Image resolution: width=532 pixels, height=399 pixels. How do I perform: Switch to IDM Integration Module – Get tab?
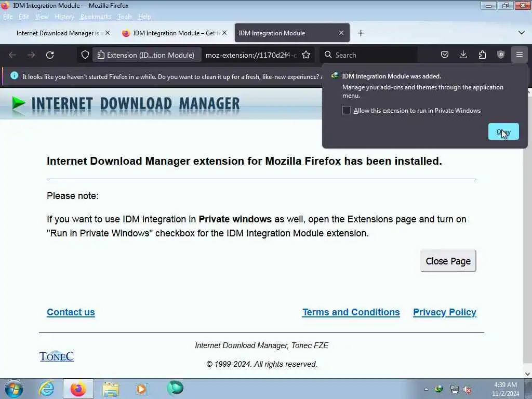[x=174, y=33]
